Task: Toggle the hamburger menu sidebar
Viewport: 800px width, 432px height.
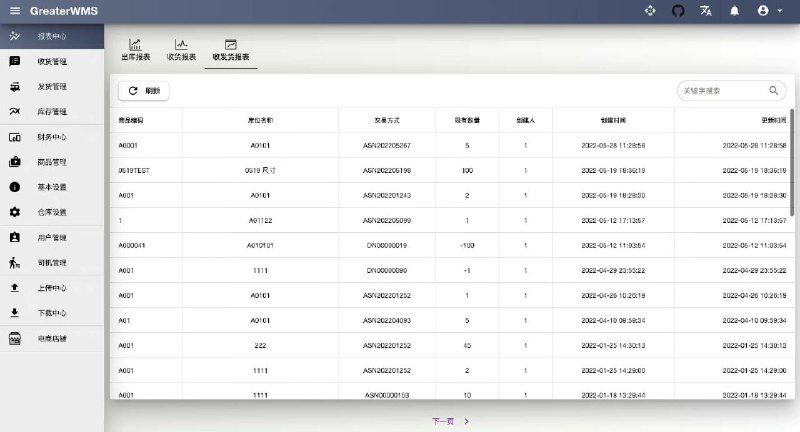Action: pyautogui.click(x=14, y=11)
